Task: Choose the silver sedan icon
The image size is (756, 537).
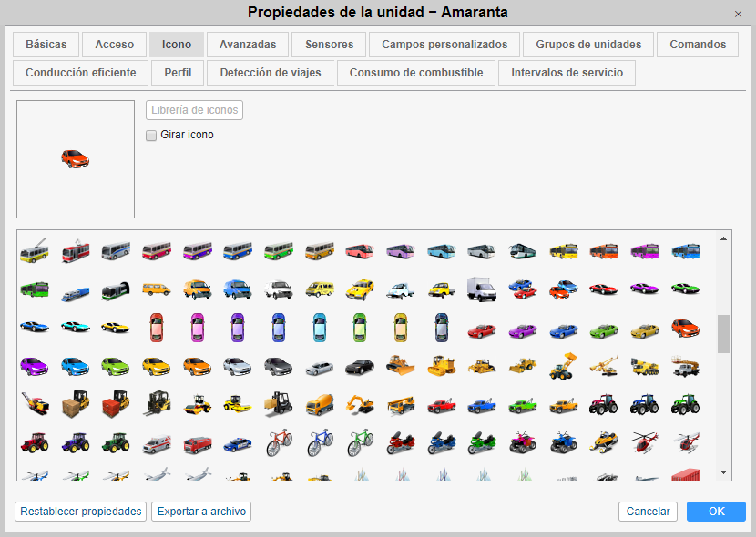Action: (319, 368)
